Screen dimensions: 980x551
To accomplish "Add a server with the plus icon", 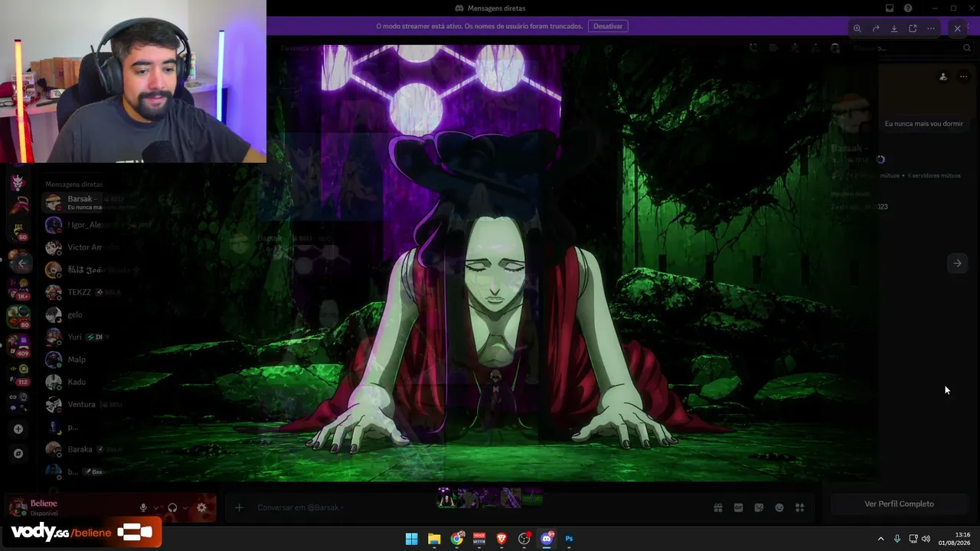I will [18, 429].
